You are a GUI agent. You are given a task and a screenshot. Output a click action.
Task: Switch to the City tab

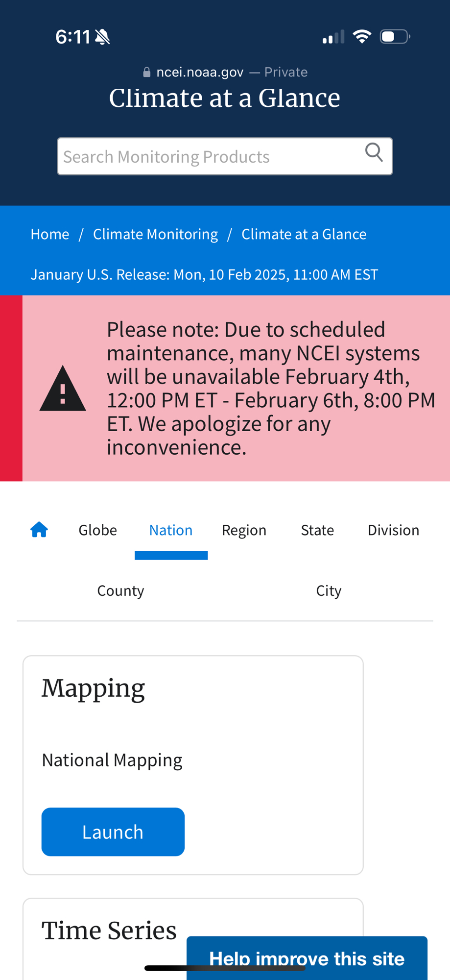point(329,590)
